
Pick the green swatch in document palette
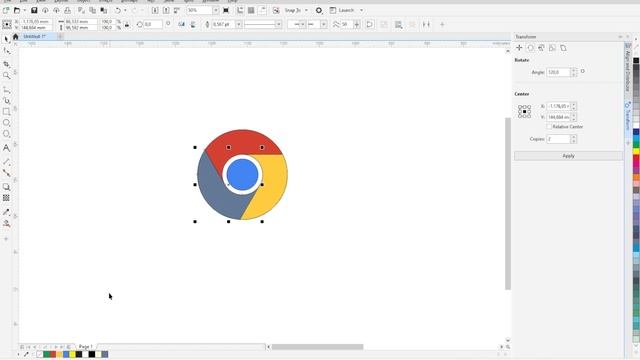point(46,354)
